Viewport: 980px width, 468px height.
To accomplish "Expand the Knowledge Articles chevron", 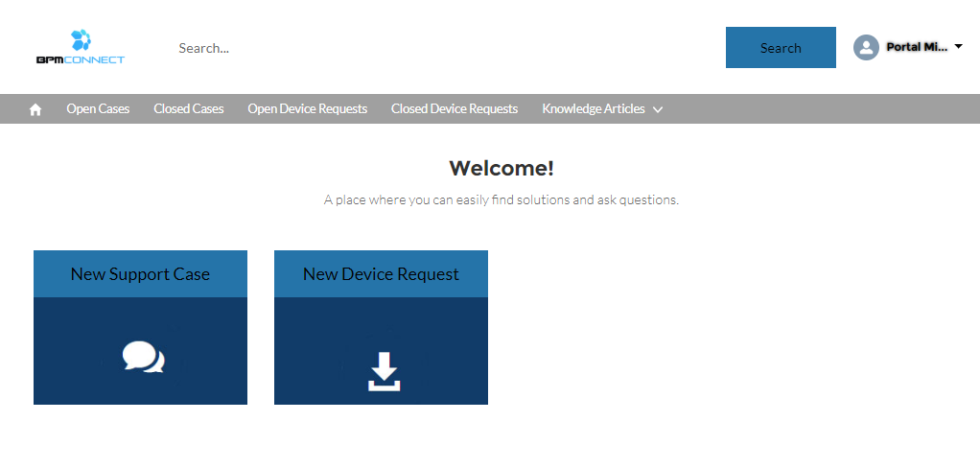I will 658,109.
